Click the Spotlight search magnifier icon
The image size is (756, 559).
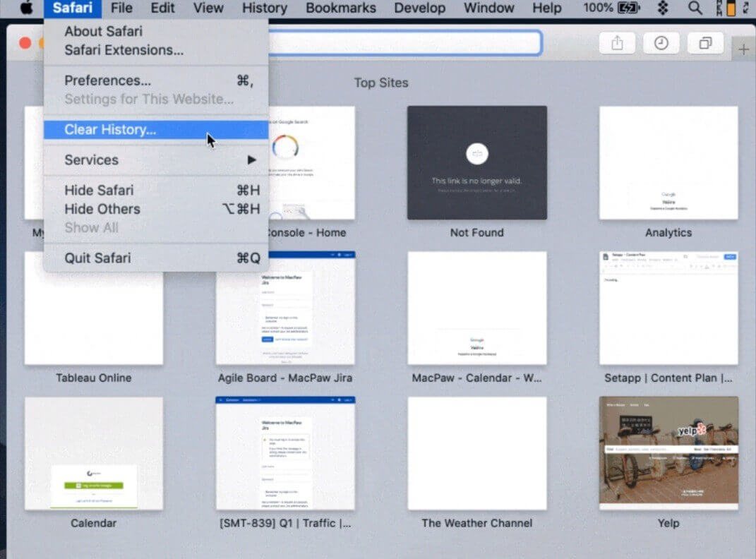pos(695,8)
